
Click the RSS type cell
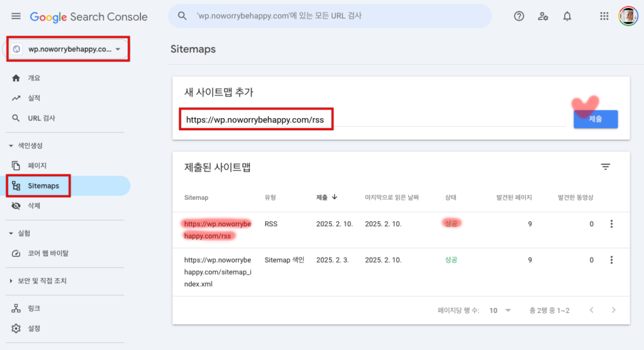coord(271,224)
